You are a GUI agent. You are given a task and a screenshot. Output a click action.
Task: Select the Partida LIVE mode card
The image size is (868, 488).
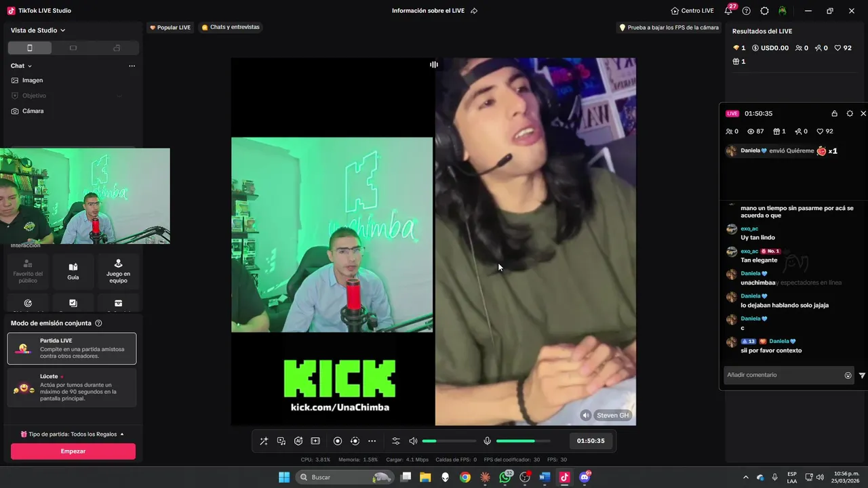(x=72, y=348)
